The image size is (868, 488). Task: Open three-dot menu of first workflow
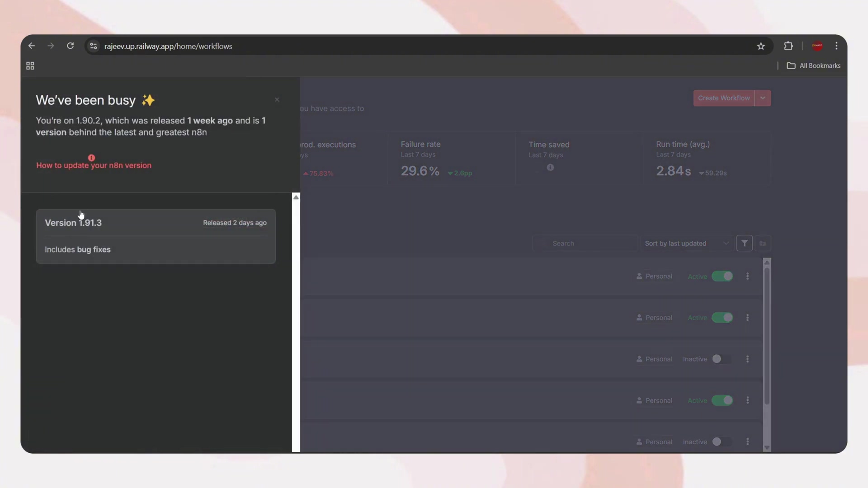pos(747,277)
